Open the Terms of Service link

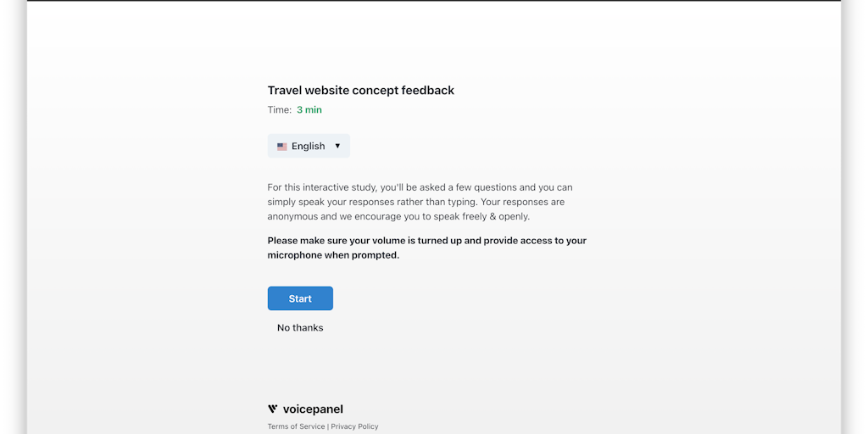296,426
